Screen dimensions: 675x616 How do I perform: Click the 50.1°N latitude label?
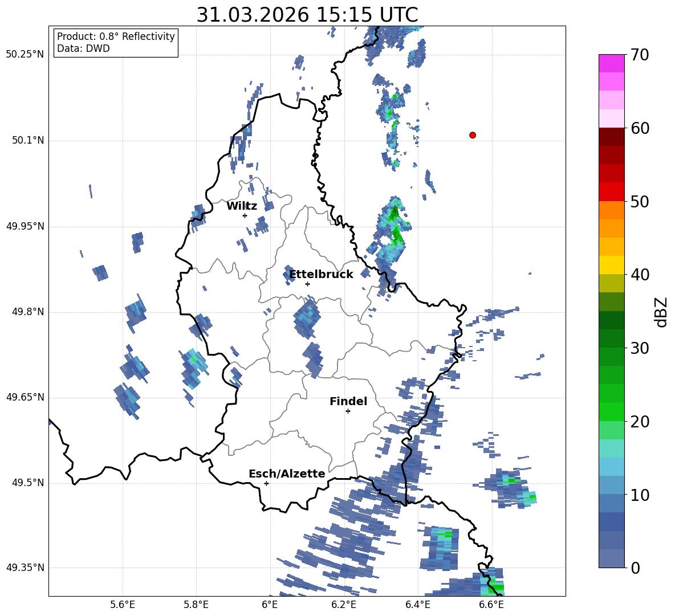coord(28,140)
